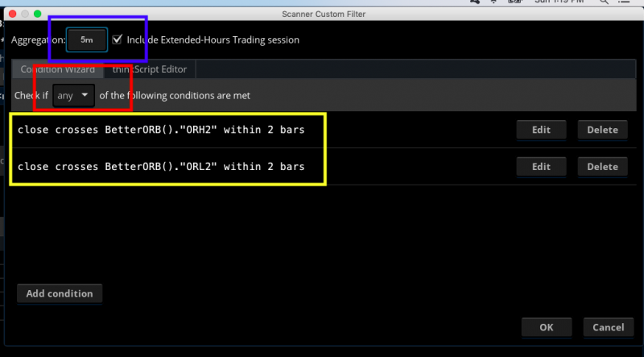The width and height of the screenshot is (644, 357).
Task: Confirm the filter with OK
Action: tap(547, 327)
